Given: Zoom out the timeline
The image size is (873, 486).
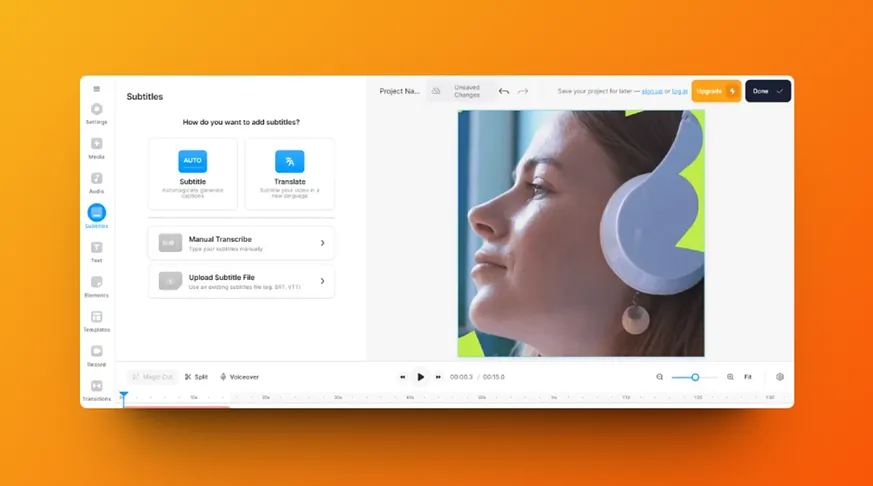Looking at the screenshot, I should (x=660, y=377).
